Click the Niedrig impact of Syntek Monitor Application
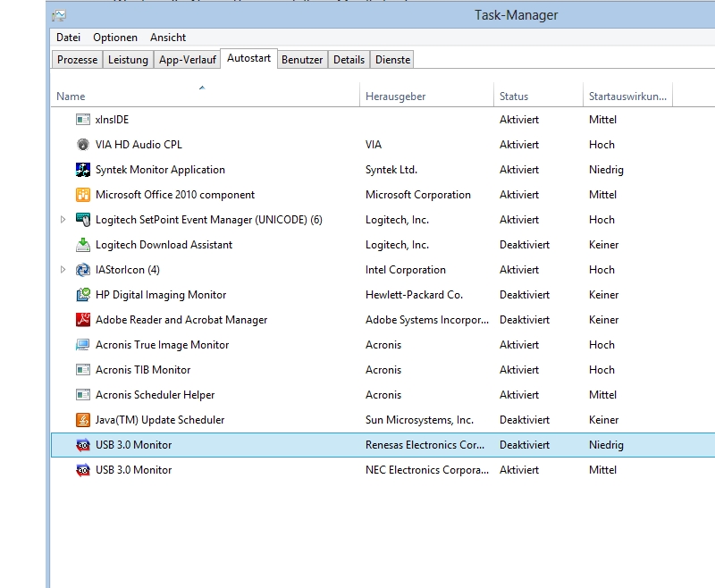The width and height of the screenshot is (715, 588). (606, 170)
